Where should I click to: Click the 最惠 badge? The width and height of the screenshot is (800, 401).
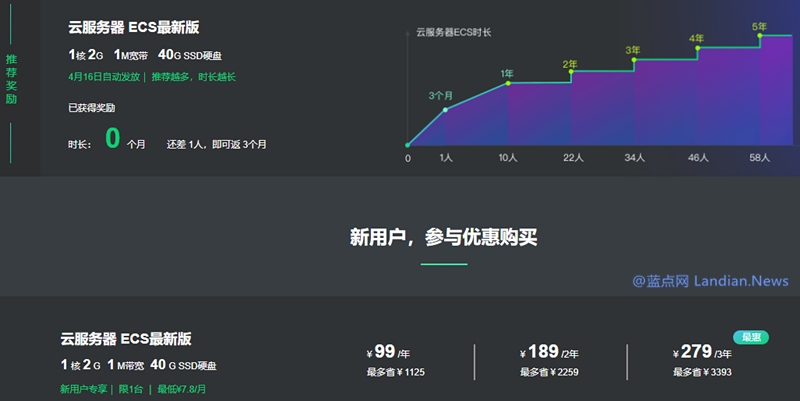[750, 337]
